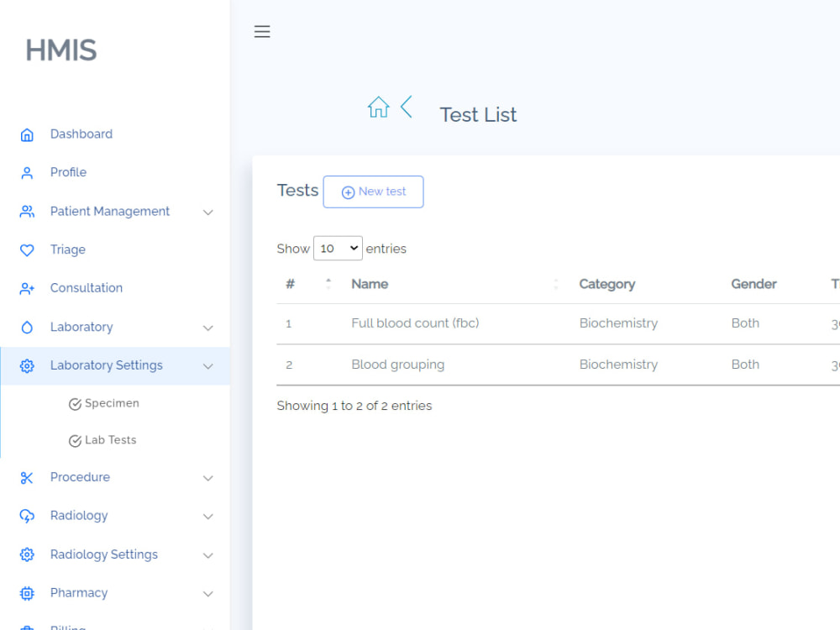
Task: Click Full blood count (fbc) name cell
Action: pos(415,323)
